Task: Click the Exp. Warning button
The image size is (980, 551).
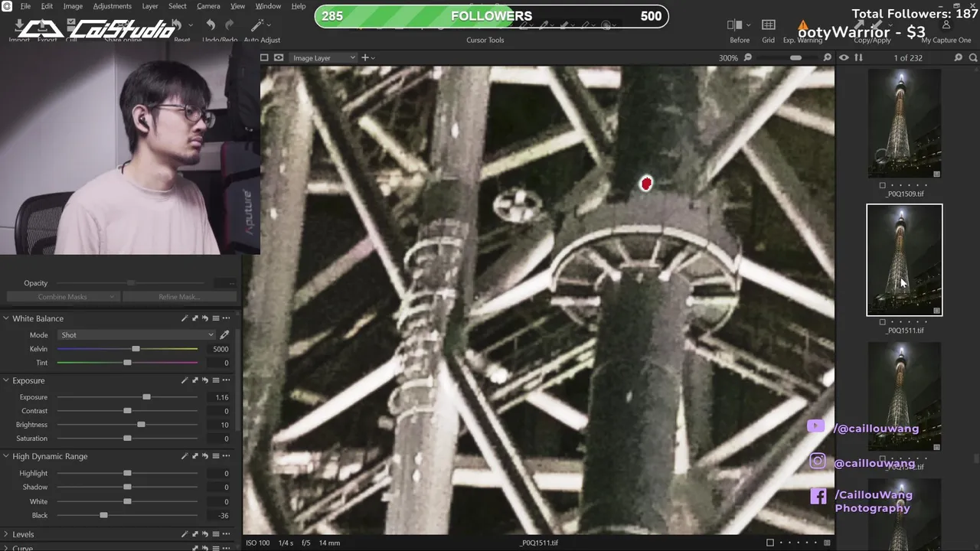Action: point(802,31)
